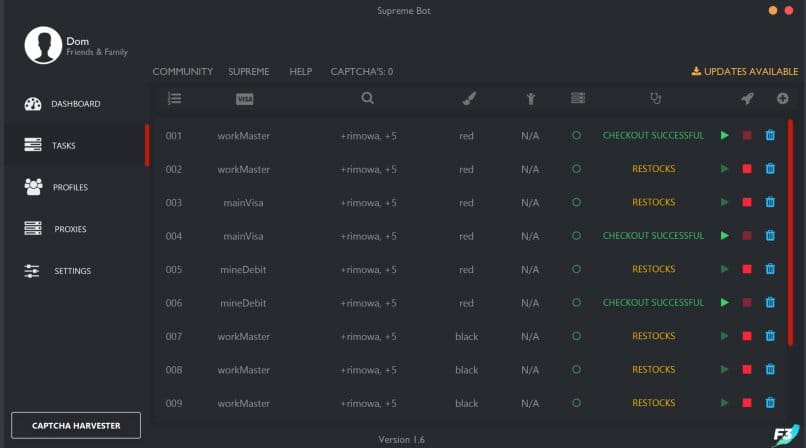Click Restocks status of task 002
806x448 pixels.
[x=653, y=169]
